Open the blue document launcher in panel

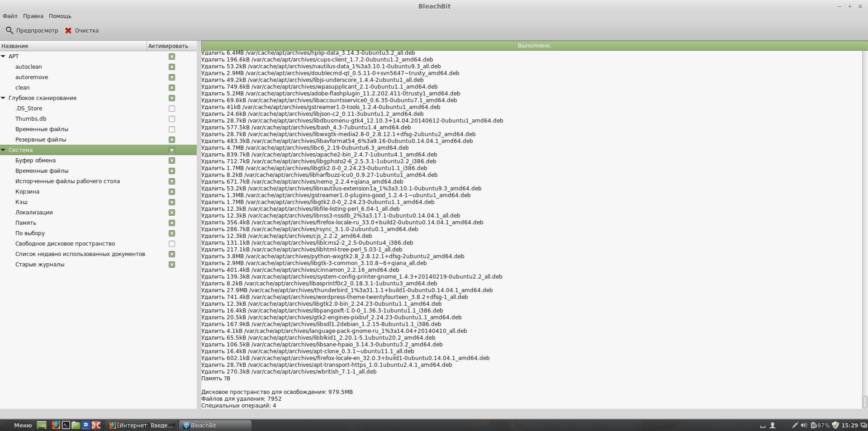click(85, 425)
